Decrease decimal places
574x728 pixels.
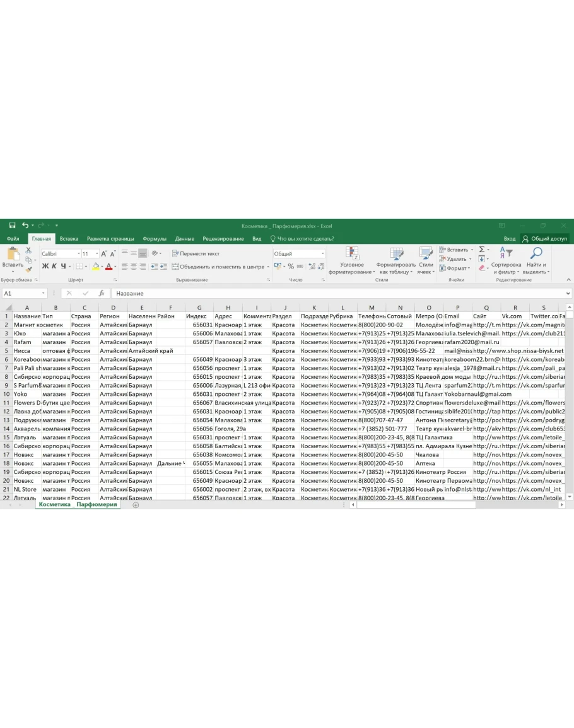click(x=321, y=267)
